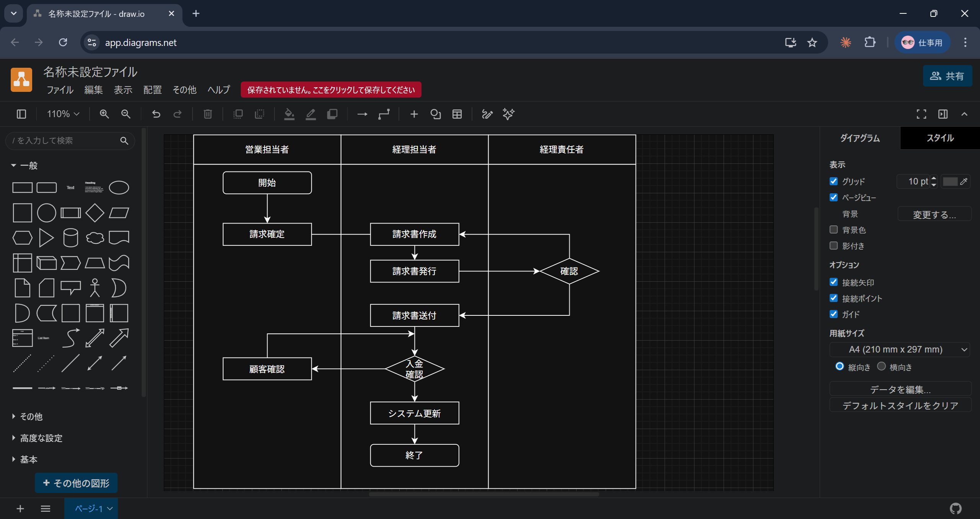Uncheck the グリッド checkbox
This screenshot has width=980, height=519.
tap(833, 181)
